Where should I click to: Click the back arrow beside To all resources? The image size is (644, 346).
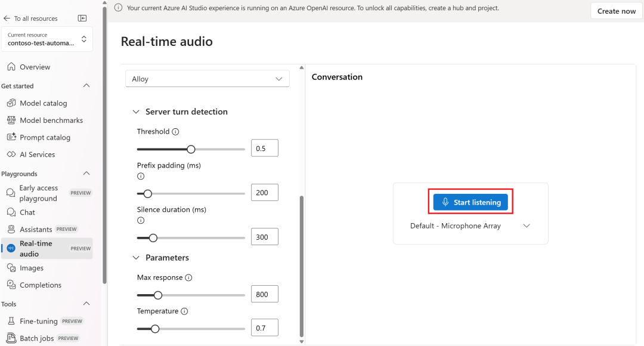(7, 18)
